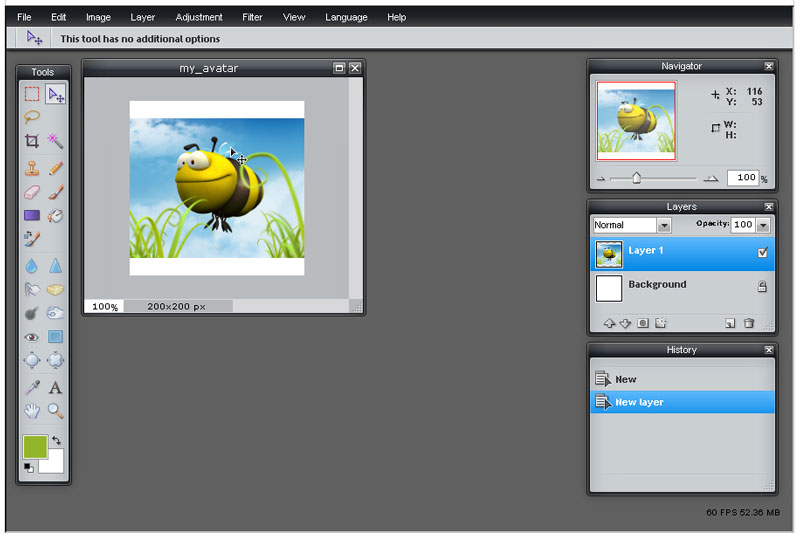800x536 pixels.
Task: Delete layer with the trash icon
Action: pos(748,323)
